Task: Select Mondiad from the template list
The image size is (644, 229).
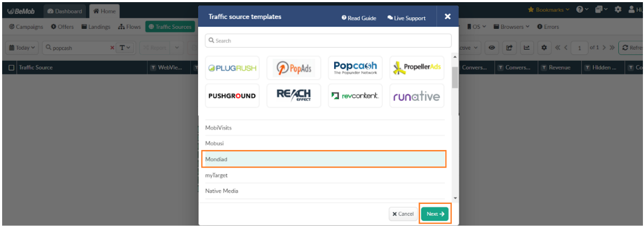Action: (x=325, y=159)
